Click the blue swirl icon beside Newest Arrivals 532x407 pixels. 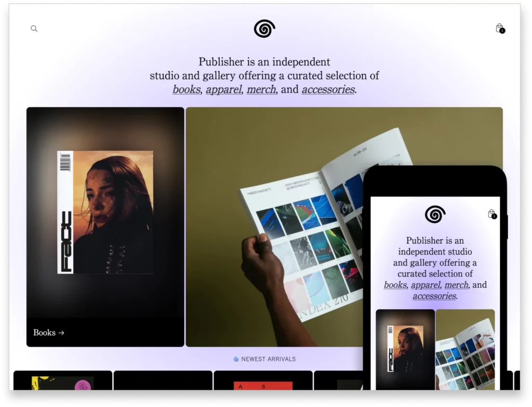pyautogui.click(x=236, y=359)
